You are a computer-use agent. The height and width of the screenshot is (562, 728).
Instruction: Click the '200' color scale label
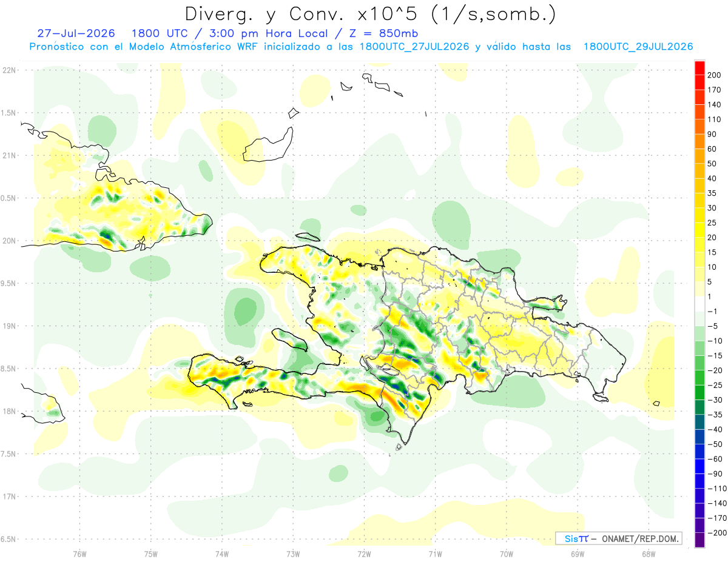pos(713,75)
